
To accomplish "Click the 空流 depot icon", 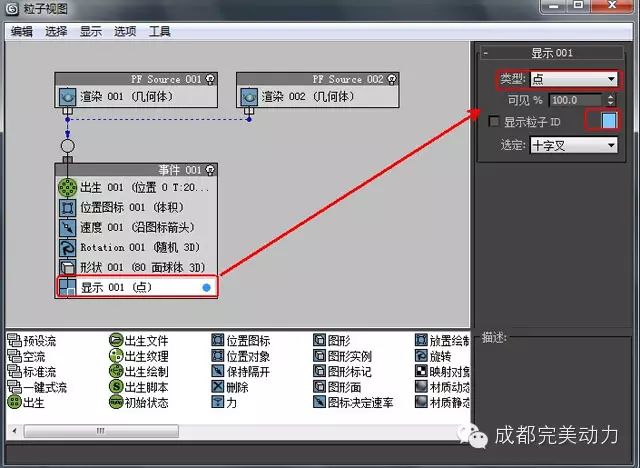I will (14, 356).
